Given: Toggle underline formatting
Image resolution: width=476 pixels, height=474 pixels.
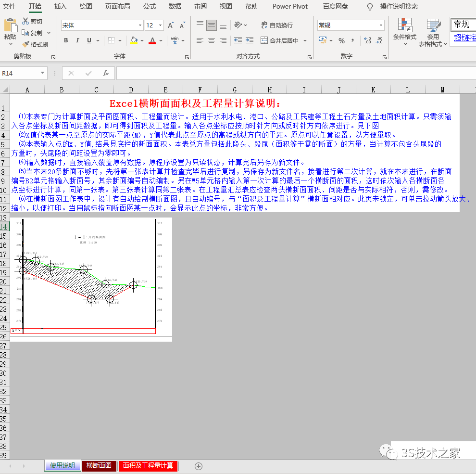Looking at the screenshot, I should (x=89, y=40).
